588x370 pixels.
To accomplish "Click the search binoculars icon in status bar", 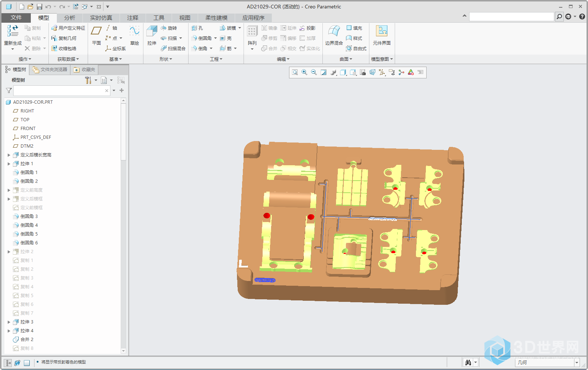I will click(468, 362).
